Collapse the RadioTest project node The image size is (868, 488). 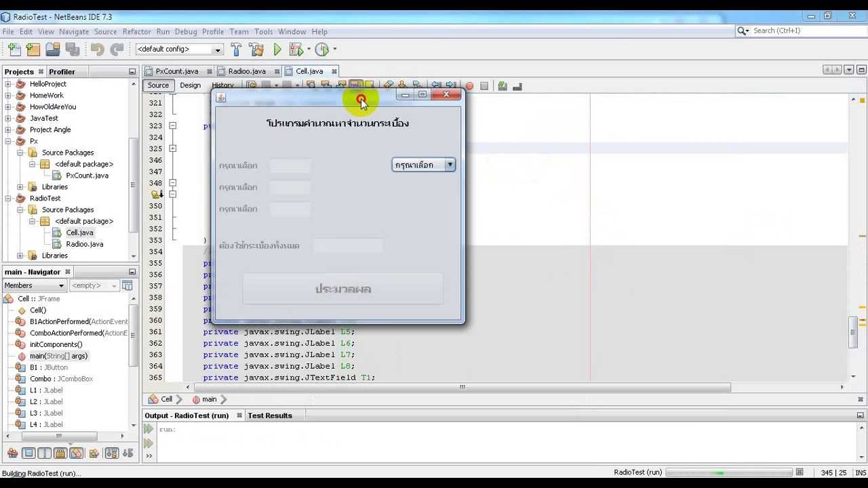(9, 198)
